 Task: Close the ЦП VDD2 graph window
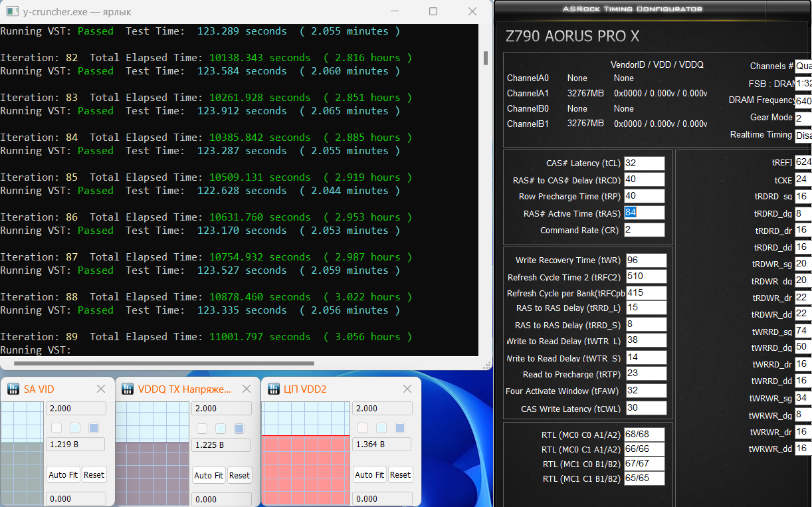point(407,389)
